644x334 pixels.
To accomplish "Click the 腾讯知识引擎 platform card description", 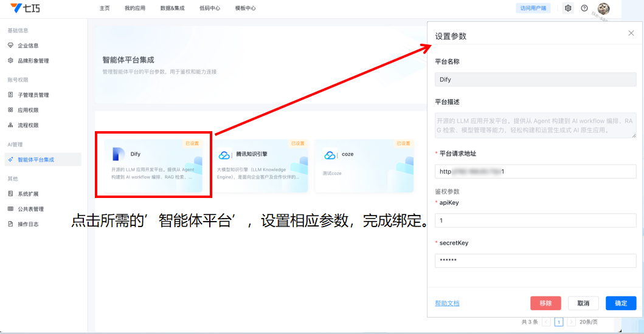I will tap(258, 173).
